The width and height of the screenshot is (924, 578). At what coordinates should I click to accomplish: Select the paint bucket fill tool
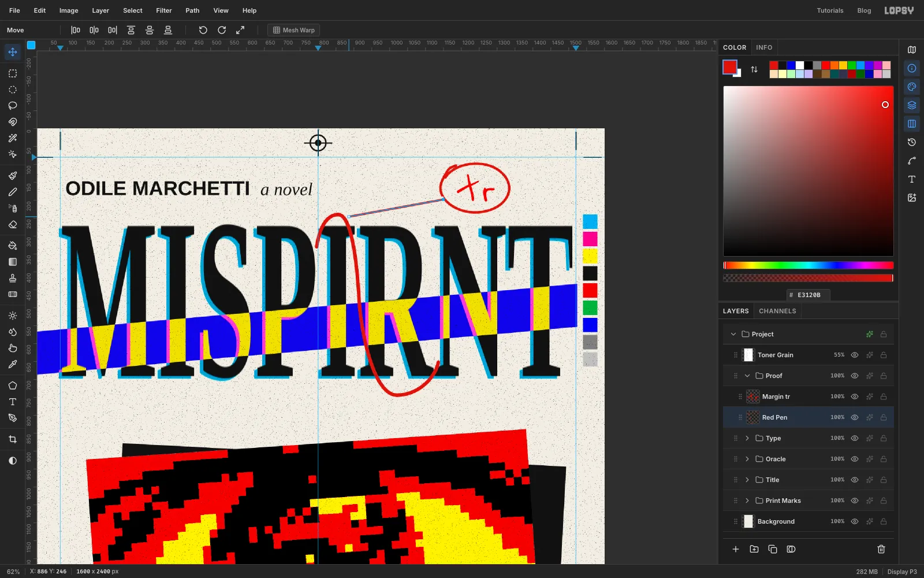point(13,246)
